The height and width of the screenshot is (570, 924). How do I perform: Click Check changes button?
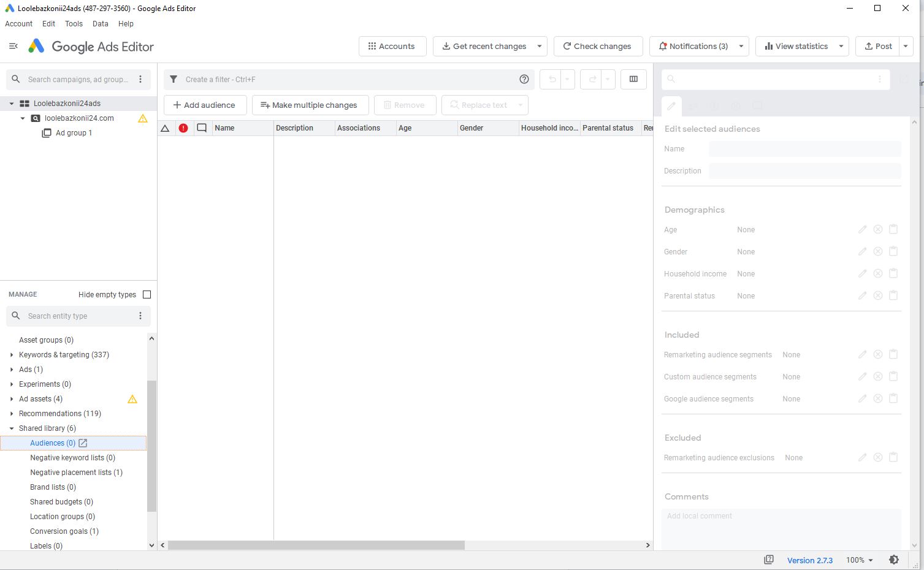tap(598, 46)
